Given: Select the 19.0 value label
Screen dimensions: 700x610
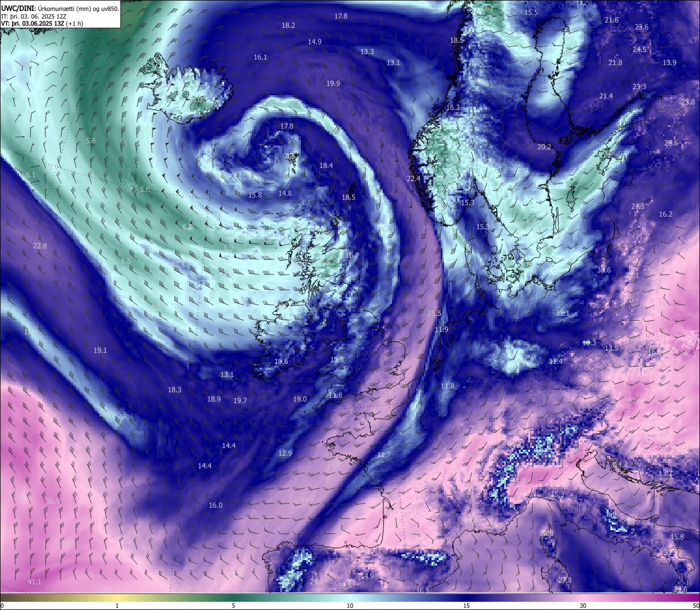Looking at the screenshot, I should coord(300,399).
